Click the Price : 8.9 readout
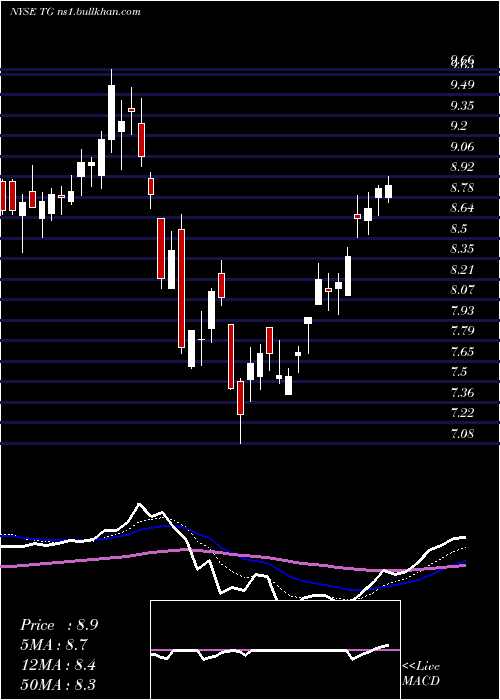500x700 pixels. click(x=59, y=625)
